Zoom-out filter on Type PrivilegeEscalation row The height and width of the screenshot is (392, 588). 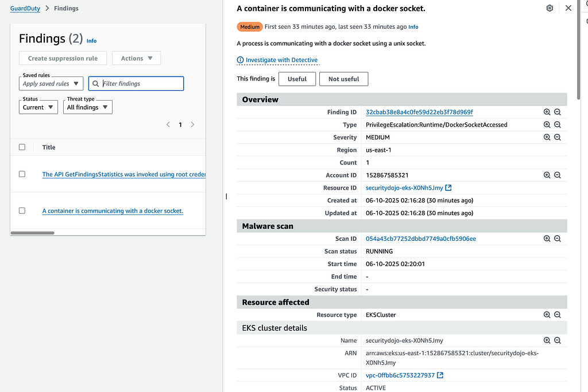(557, 125)
